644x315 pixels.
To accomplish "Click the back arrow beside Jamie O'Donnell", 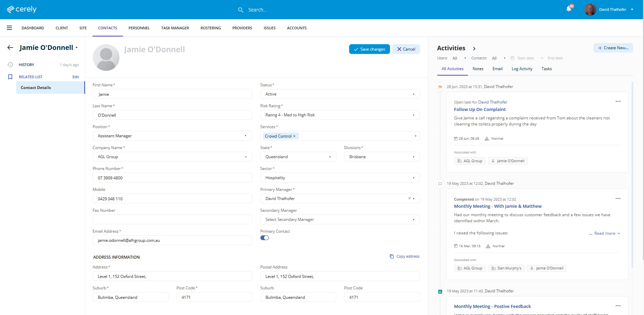I will click(x=10, y=48).
